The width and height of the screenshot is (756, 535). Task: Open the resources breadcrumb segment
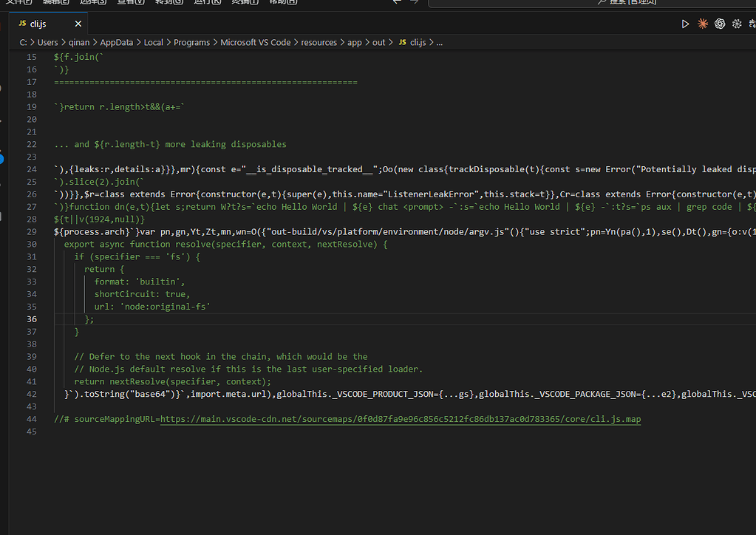(x=319, y=42)
